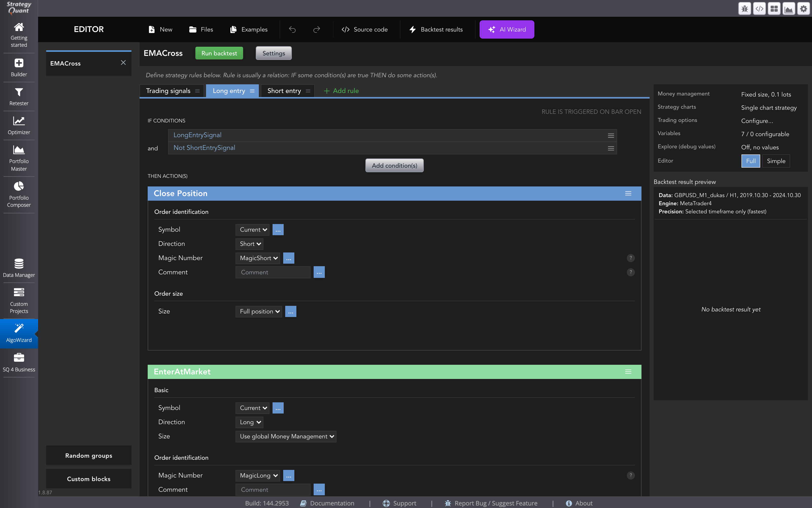Open EnterAtMarket block menu icon
Screen dimensions: 812x508
[x=628, y=372]
